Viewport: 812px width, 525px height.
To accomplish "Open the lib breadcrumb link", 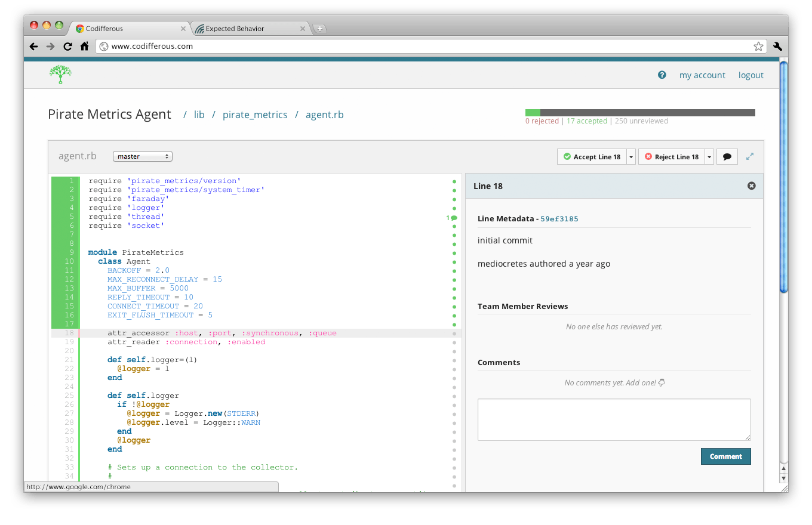I will 199,115.
